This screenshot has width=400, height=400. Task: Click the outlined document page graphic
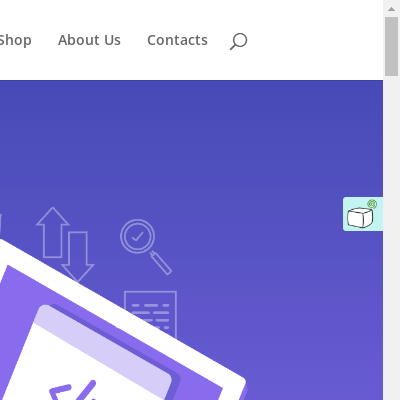click(x=151, y=314)
